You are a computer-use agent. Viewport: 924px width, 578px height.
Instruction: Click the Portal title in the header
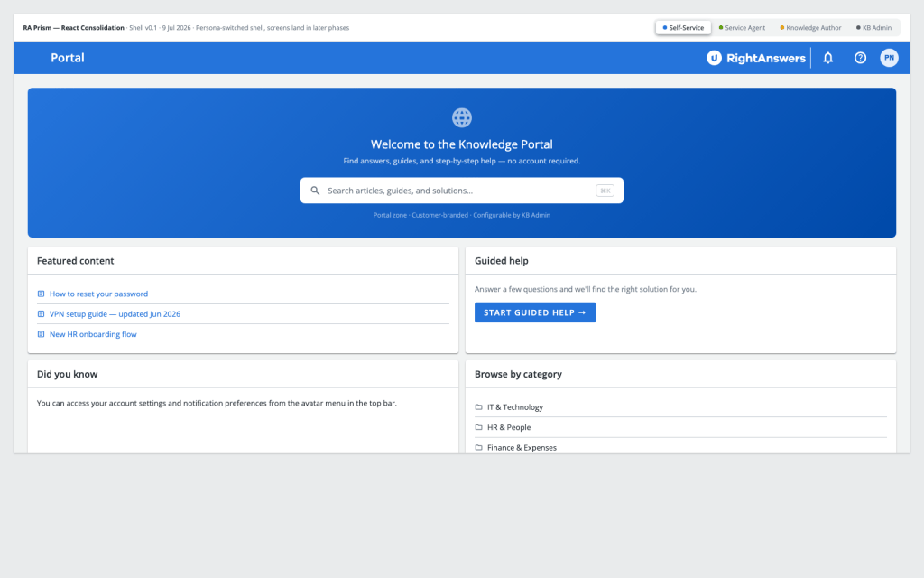[67, 58]
